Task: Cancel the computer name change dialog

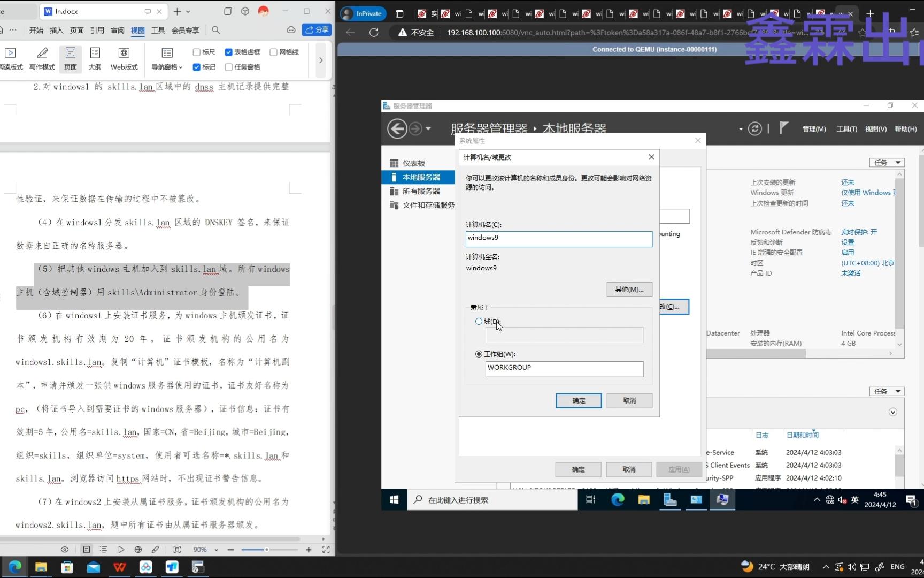Action: point(629,400)
